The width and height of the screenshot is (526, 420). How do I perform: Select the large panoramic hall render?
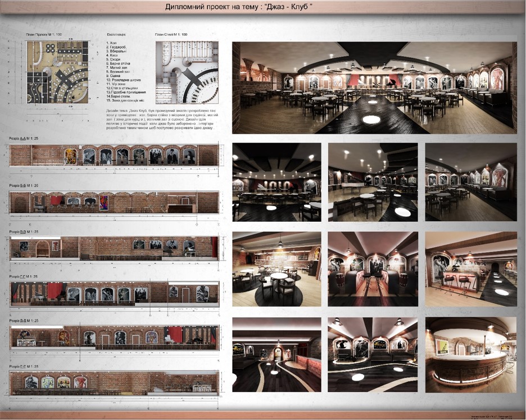pos(375,83)
